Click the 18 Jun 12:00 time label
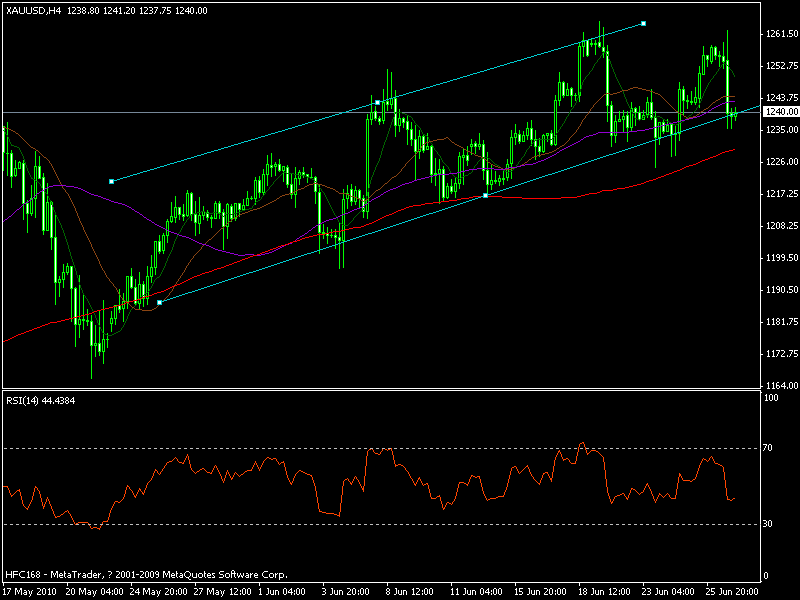This screenshot has width=800, height=600. click(x=604, y=592)
